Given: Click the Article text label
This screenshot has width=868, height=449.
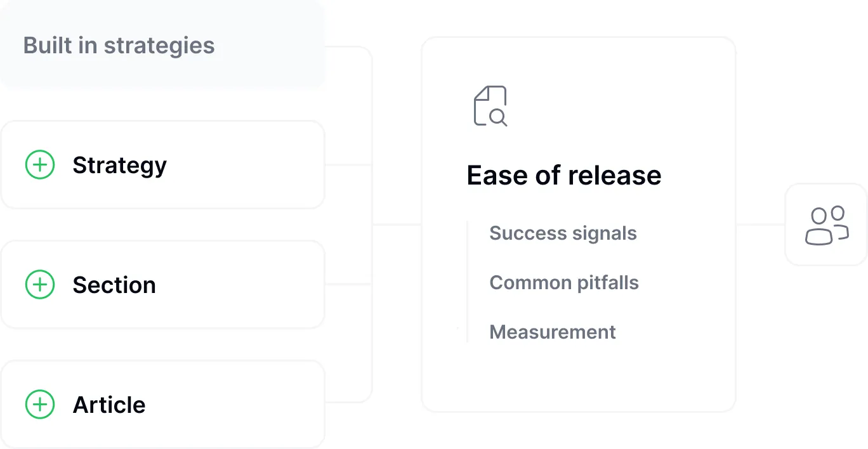Looking at the screenshot, I should 109,405.
